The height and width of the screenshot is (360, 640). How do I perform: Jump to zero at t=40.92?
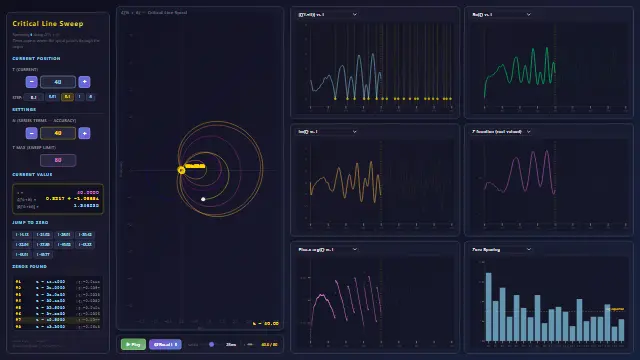[64, 244]
